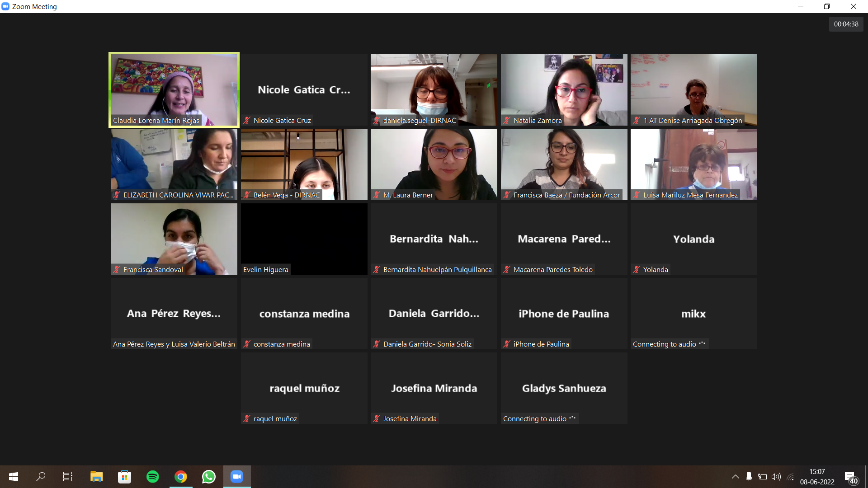Open WhatsApp from the taskbar
Image resolution: width=868 pixels, height=488 pixels.
(x=208, y=477)
